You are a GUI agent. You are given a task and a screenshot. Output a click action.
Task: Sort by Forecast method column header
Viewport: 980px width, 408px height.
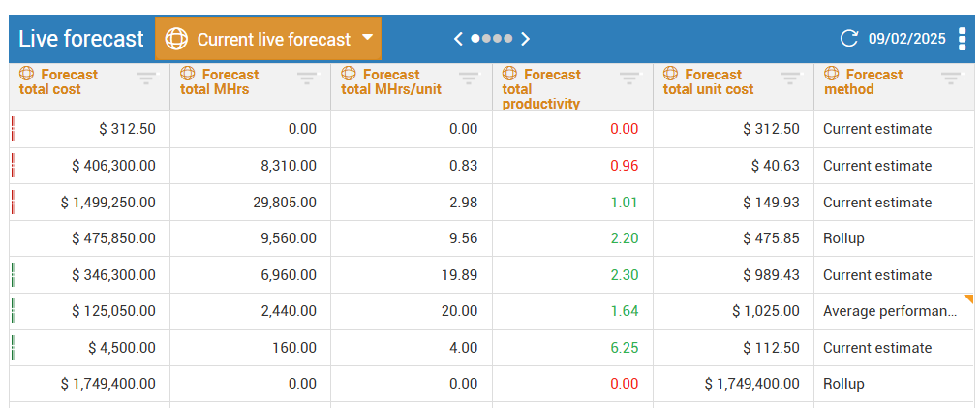[x=862, y=81]
